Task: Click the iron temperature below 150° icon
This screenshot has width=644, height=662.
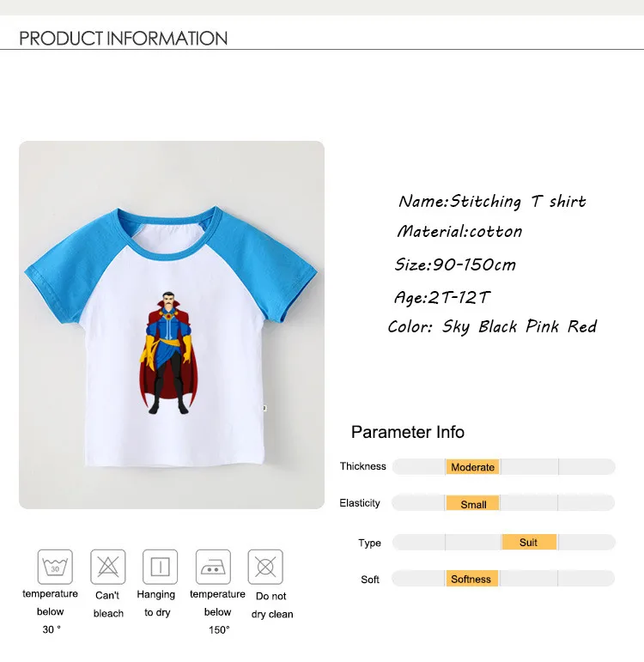Action: pos(213,567)
